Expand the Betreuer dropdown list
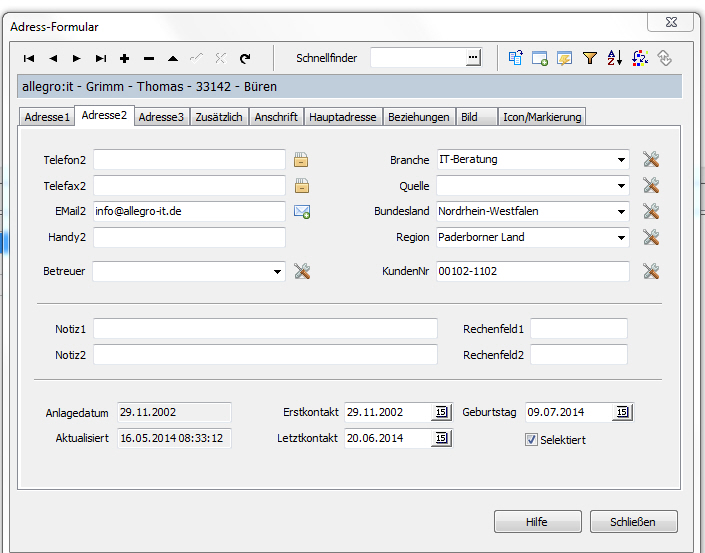Screen dimensions: 705x553 point(277,271)
